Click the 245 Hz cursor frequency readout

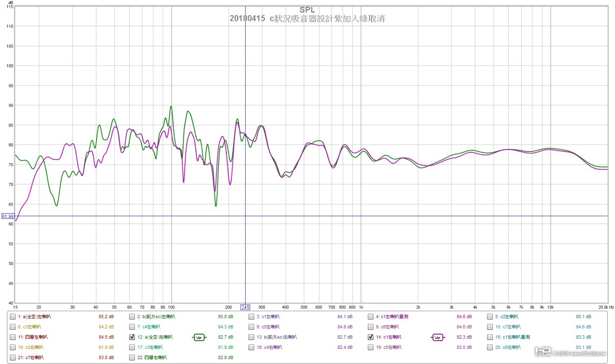coord(245,307)
